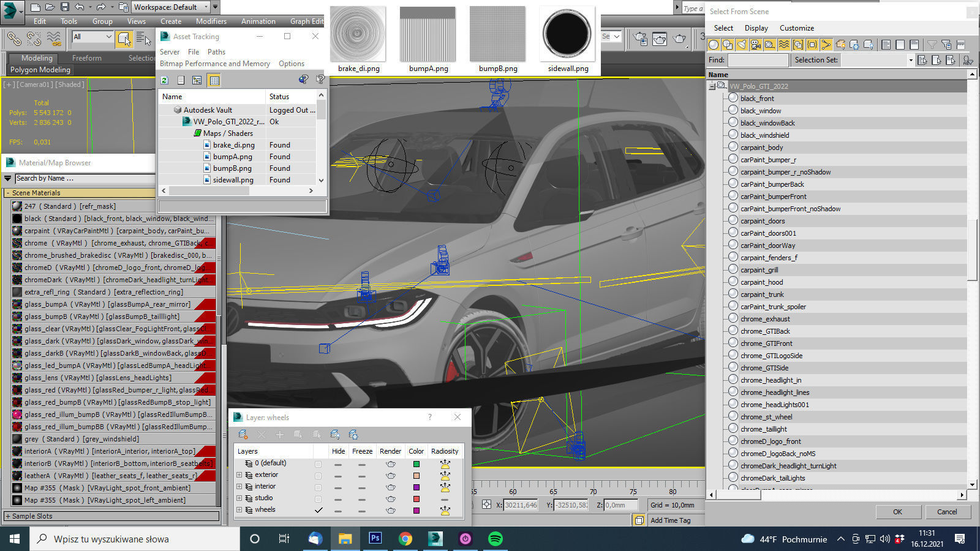Click the Status Log icon in Asset Tracking
Viewport: 980px width, 551px height.
[181, 80]
